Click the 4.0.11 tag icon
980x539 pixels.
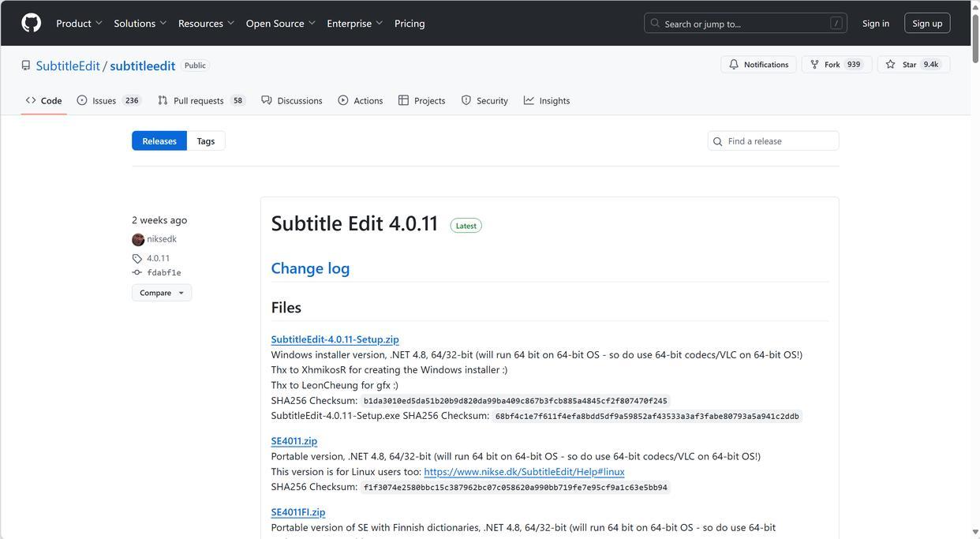coord(137,259)
